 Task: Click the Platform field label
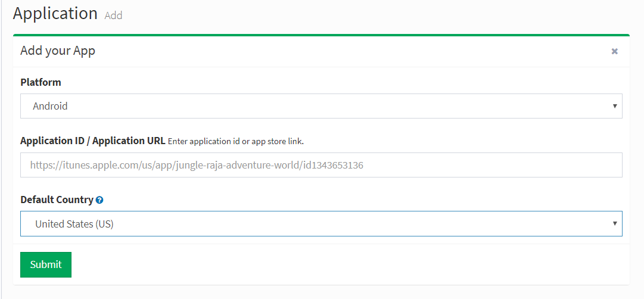[41, 82]
